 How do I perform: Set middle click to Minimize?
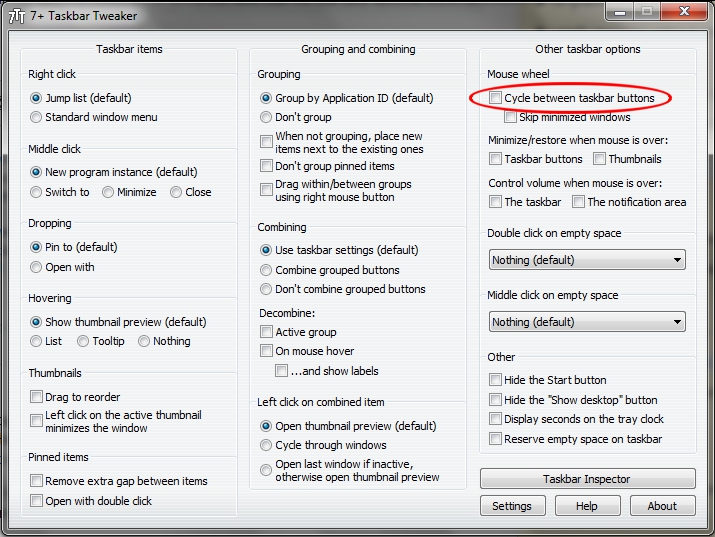tap(108, 192)
